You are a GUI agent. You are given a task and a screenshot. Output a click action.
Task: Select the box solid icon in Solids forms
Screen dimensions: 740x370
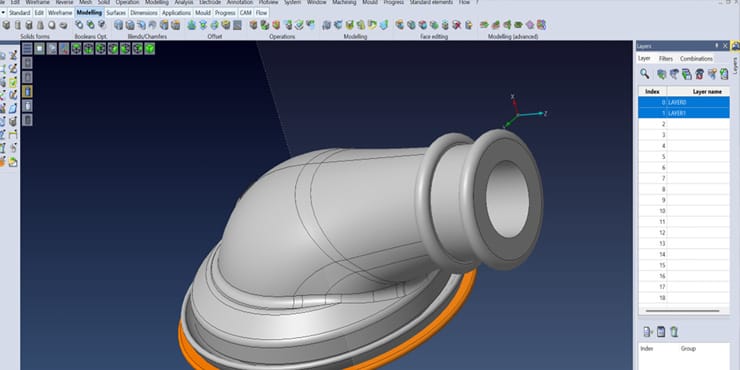click(6, 25)
